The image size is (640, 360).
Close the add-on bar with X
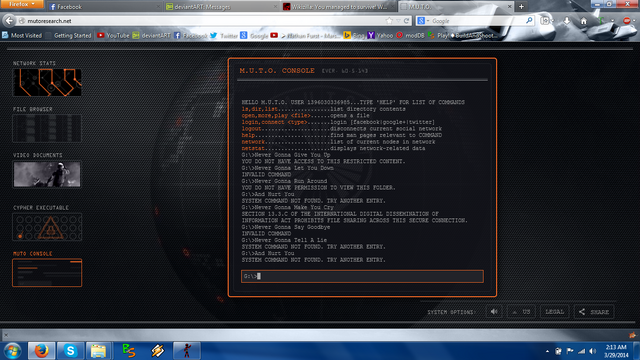[6, 336]
